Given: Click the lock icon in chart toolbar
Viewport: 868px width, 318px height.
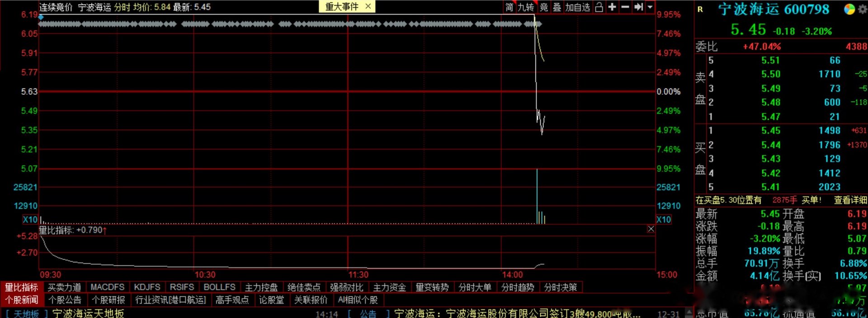Looking at the screenshot, I should pos(599,7).
